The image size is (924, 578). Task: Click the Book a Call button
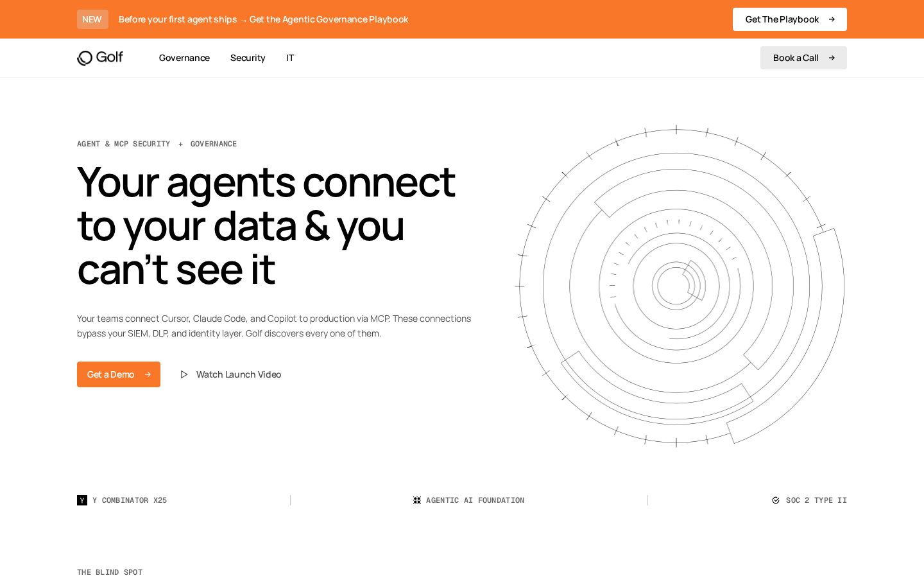(x=803, y=58)
